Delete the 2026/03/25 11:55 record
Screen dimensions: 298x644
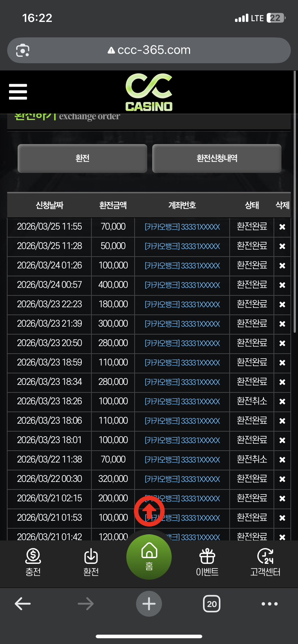[x=282, y=227]
